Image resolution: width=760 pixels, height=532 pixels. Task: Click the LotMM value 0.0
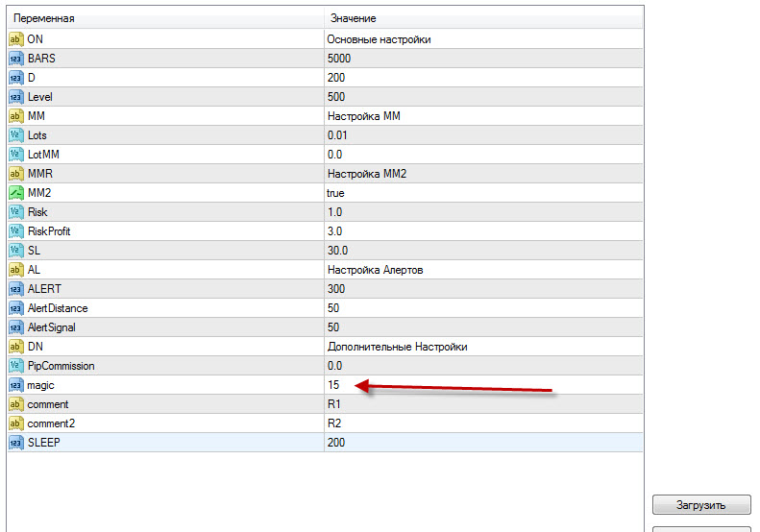point(334,155)
